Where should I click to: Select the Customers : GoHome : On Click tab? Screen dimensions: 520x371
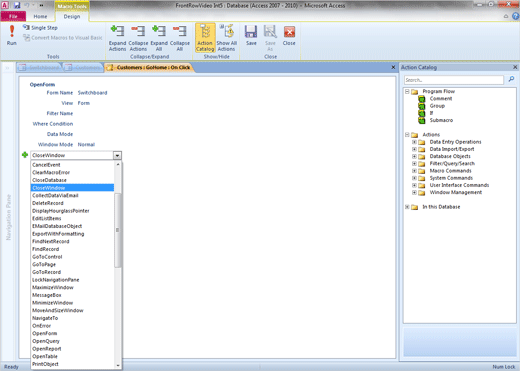tap(149, 68)
